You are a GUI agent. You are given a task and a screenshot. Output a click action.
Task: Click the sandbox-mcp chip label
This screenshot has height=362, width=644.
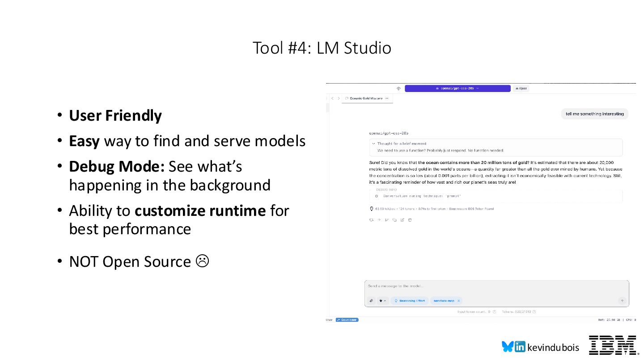[444, 301]
